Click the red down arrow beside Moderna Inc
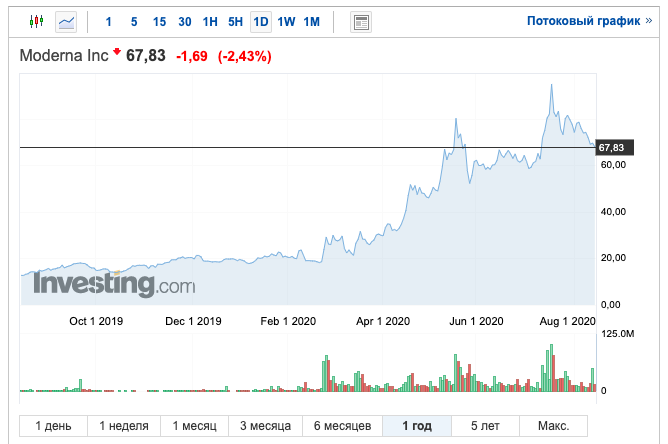Screen dimensions: 668x444 point(117,52)
